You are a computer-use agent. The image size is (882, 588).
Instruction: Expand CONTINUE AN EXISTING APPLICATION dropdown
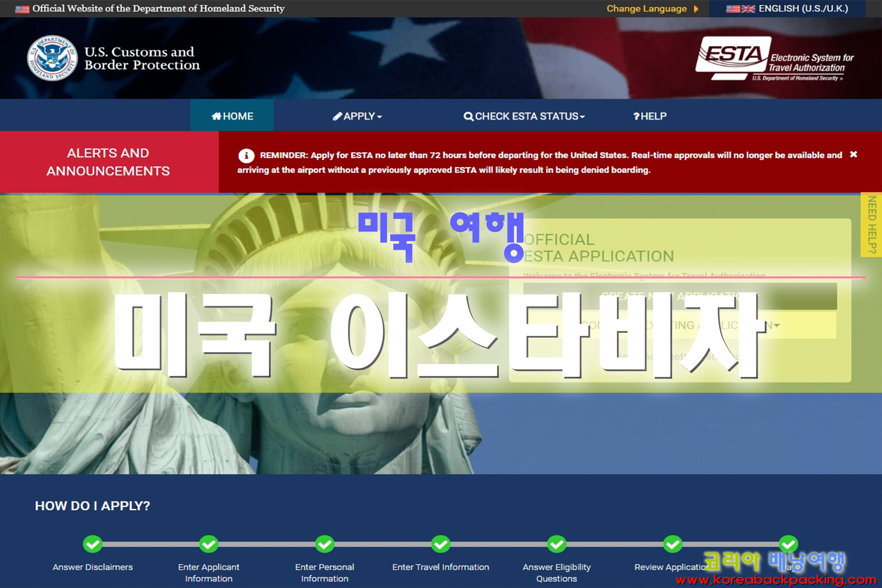[680, 325]
